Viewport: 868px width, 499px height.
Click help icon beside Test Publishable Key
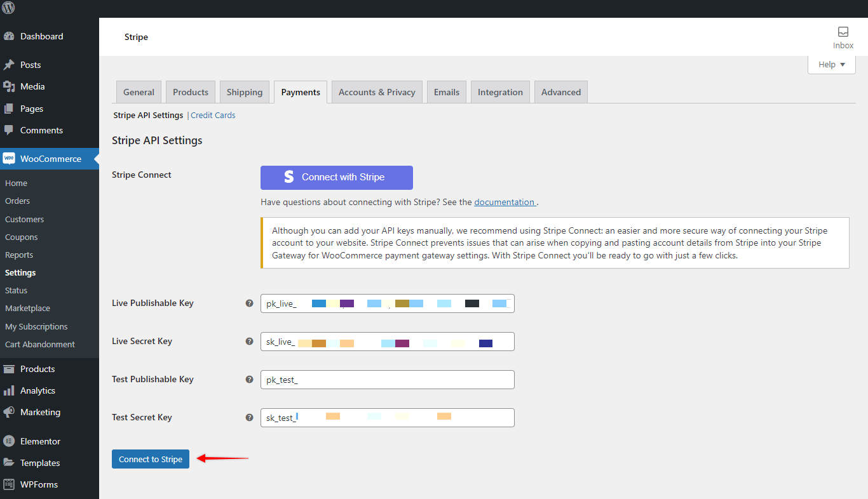250,379
